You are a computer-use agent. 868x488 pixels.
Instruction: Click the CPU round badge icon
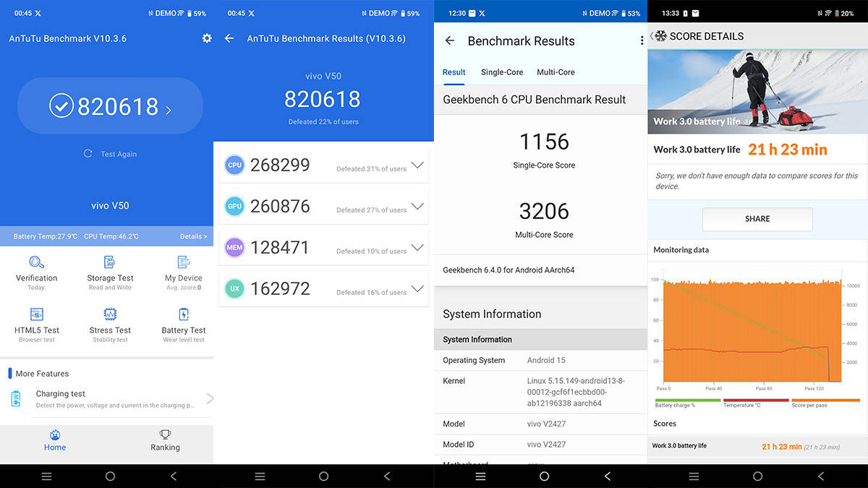tap(234, 165)
